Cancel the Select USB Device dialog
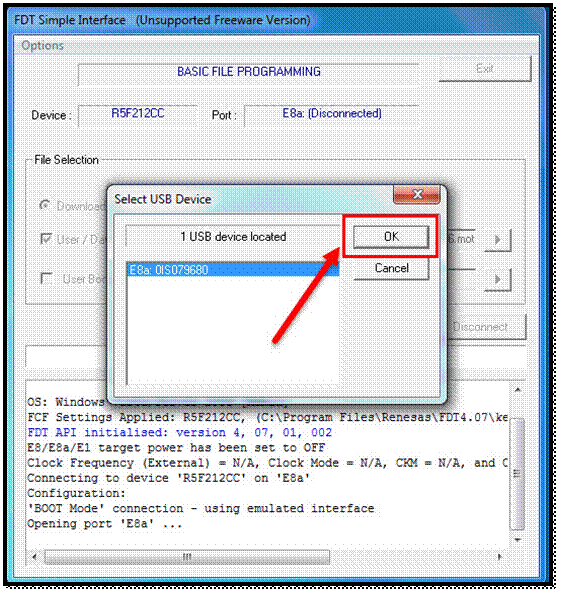 pyautogui.click(x=391, y=269)
